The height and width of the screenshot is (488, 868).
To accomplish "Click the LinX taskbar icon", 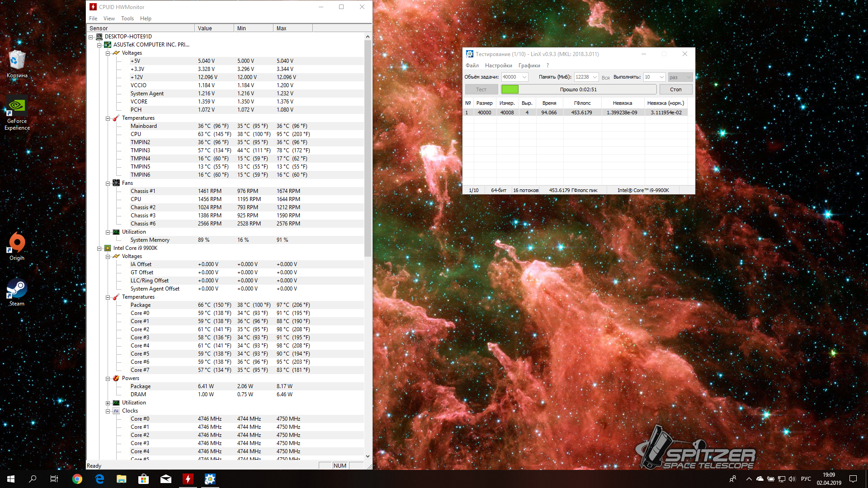I will click(210, 479).
